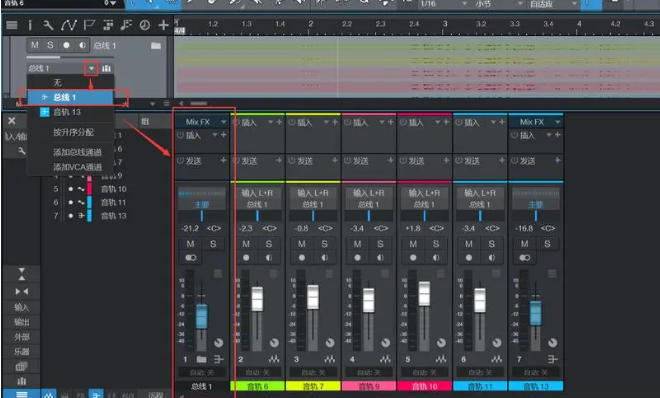Viewport: 660px width, 398px height.
Task: Open the tempo clock icon in track toolbar
Action: pos(145,25)
